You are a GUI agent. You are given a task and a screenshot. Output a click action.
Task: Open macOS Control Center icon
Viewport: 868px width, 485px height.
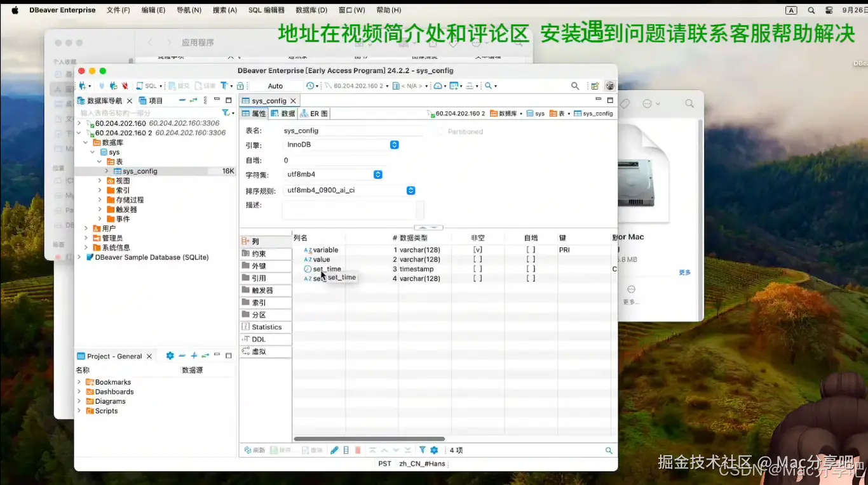[829, 10]
